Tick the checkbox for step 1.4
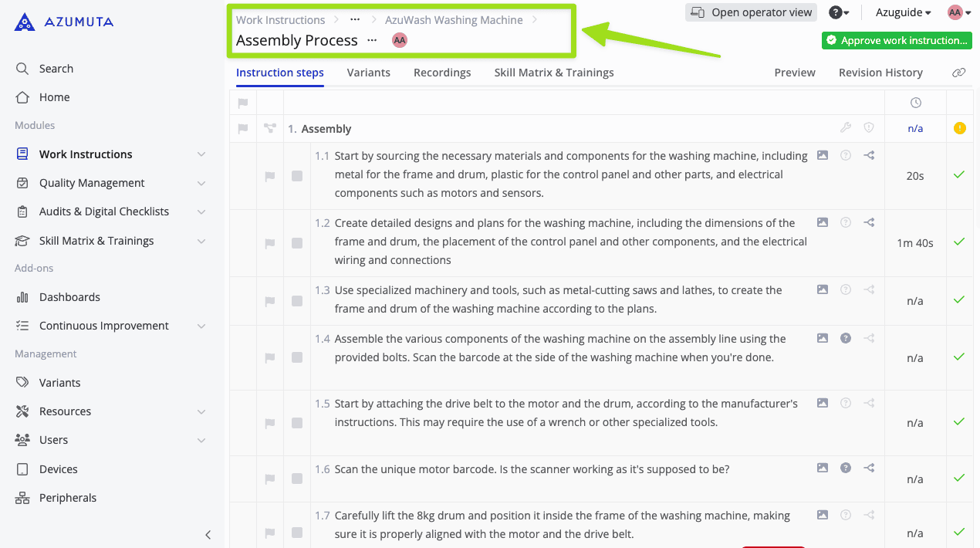Image resolution: width=980 pixels, height=548 pixels. point(297,357)
